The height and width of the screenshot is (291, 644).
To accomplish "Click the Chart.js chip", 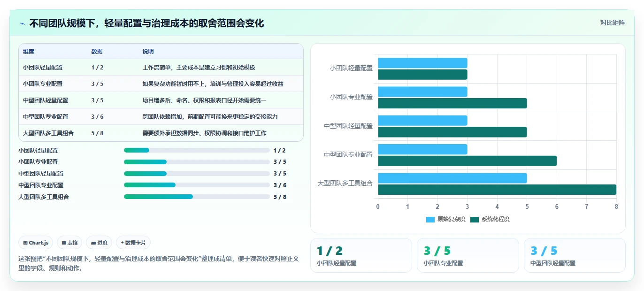I will click(36, 243).
